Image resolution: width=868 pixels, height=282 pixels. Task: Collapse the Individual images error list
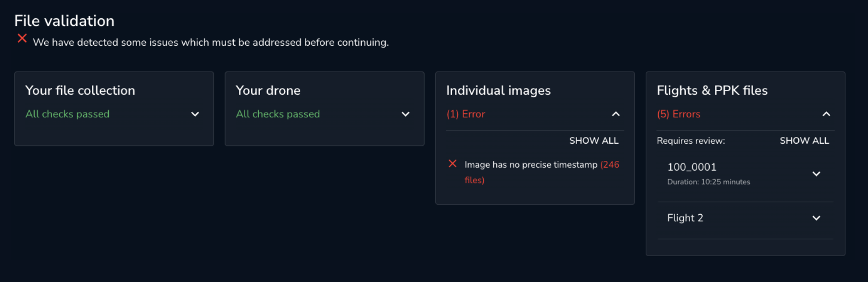click(616, 114)
